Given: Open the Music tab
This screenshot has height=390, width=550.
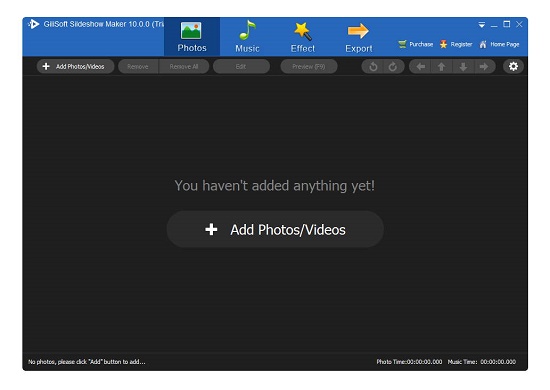Looking at the screenshot, I should coord(247,37).
